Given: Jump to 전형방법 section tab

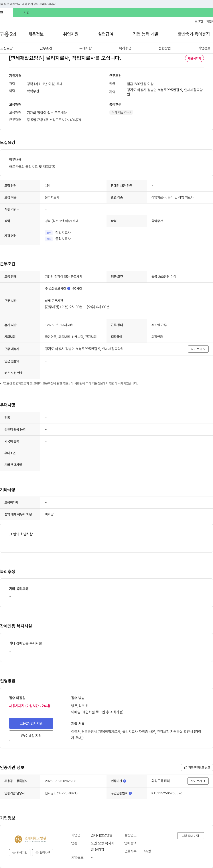Looking at the screenshot, I should coord(164,48).
